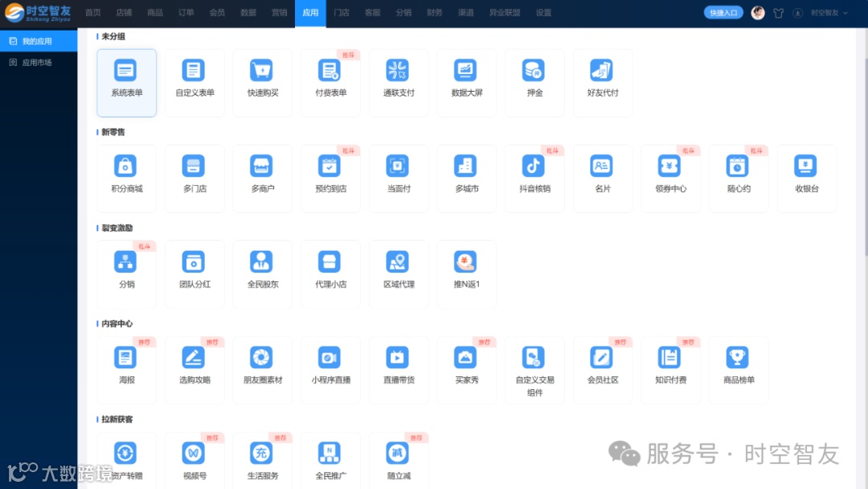Open 通联支付 payment app
Viewport: 868px width, 489px height.
click(x=399, y=83)
